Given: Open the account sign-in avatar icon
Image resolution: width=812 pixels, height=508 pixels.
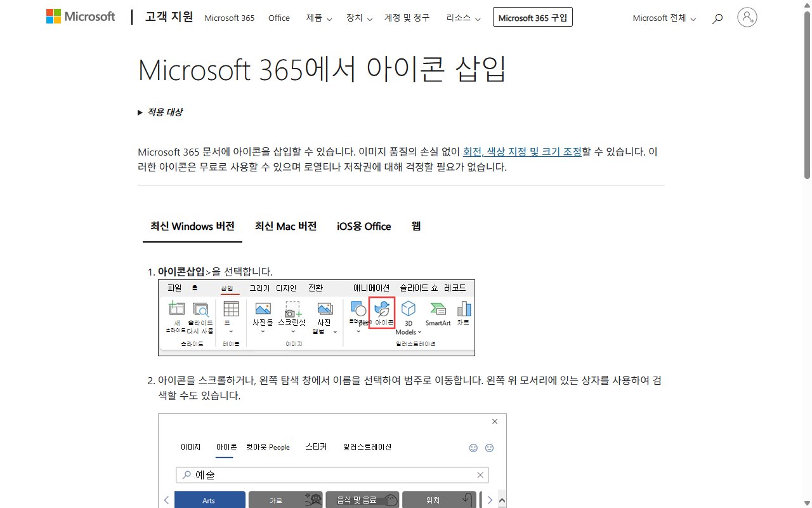Looking at the screenshot, I should [747, 17].
